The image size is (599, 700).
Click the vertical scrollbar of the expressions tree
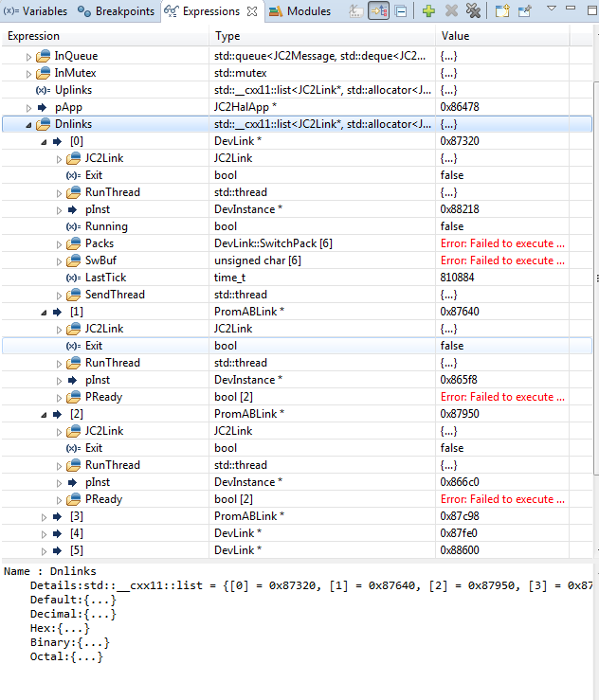coord(596,277)
